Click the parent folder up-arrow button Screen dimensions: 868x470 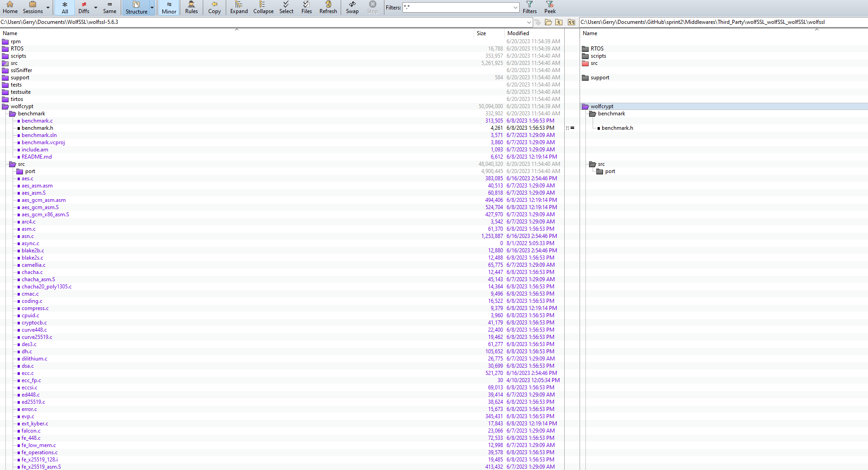pyautogui.click(x=559, y=22)
